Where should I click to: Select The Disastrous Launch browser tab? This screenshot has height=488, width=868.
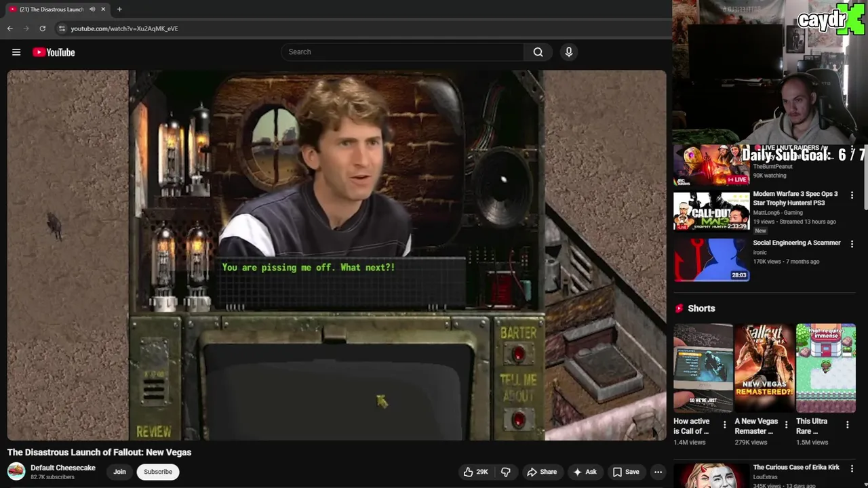[57, 9]
